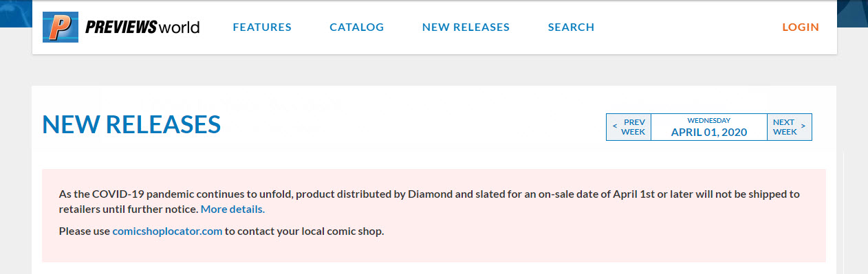Open the Catalog menu
This screenshot has height=274, width=868.
356,27
